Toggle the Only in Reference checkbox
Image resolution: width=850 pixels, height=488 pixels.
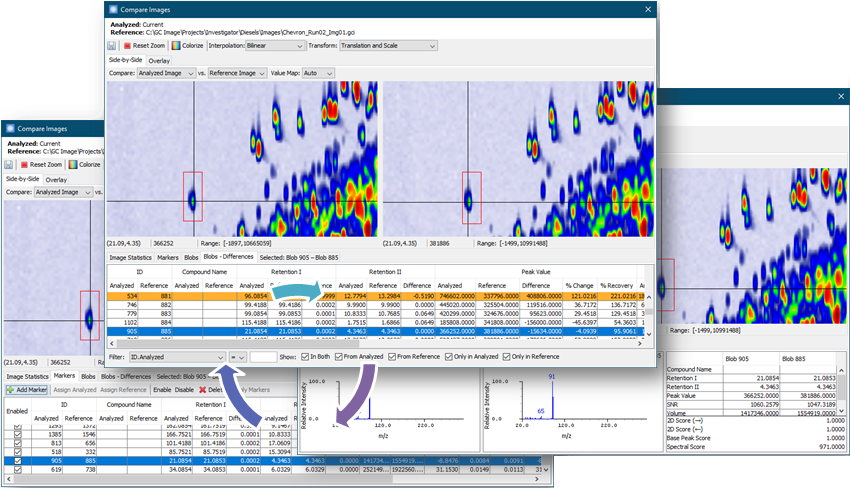[507, 356]
